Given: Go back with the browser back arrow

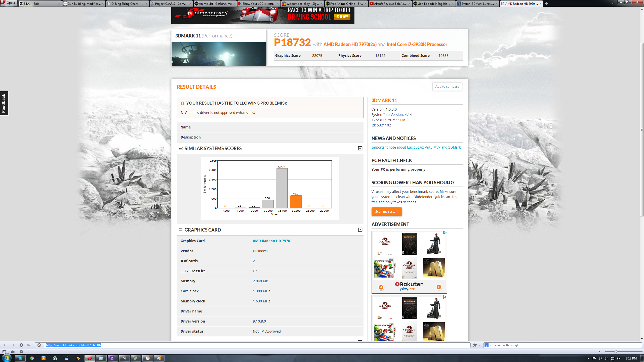Looking at the screenshot, I should click(x=5, y=345).
